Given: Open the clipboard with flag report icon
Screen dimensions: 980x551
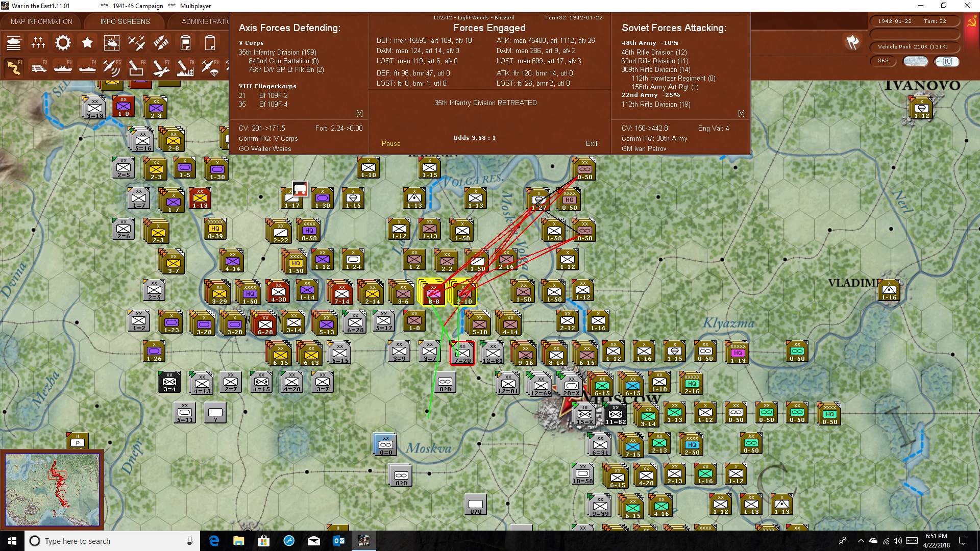Looking at the screenshot, I should click(185, 43).
